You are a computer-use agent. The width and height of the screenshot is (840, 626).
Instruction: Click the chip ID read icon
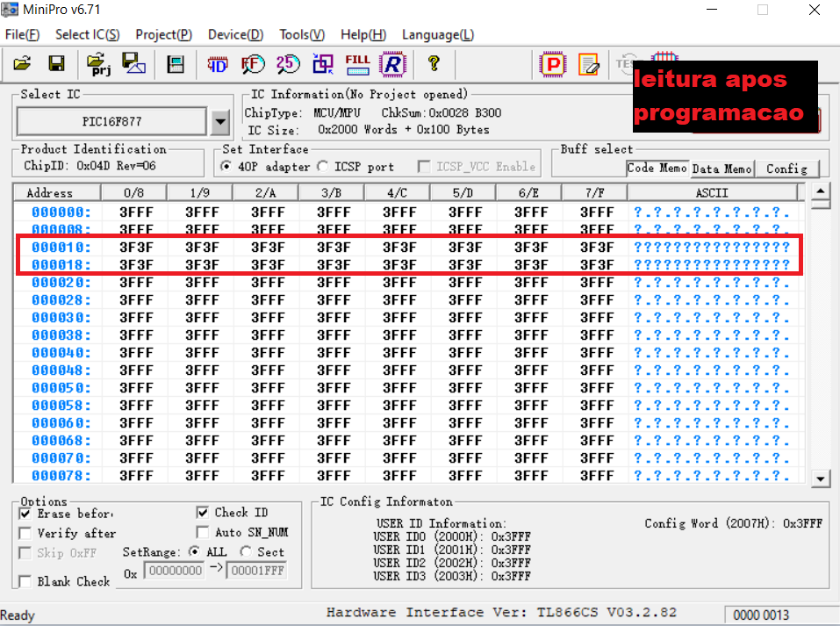pos(218,64)
